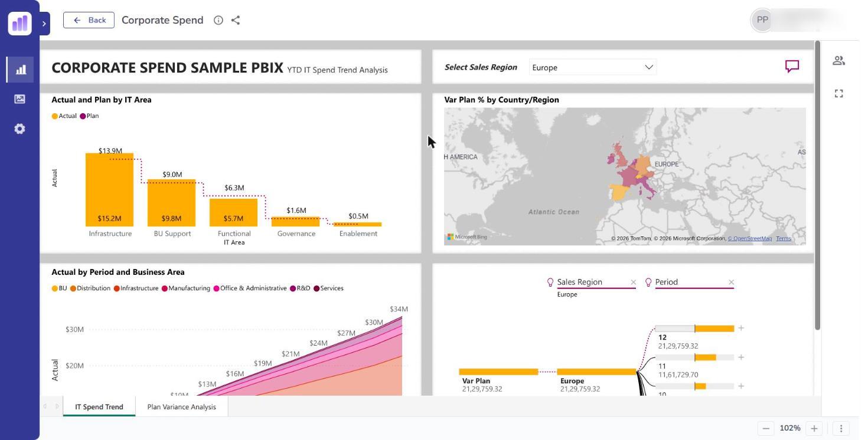Toggle the Distribution legend item
Screen dimensions: 868x440
coord(90,288)
